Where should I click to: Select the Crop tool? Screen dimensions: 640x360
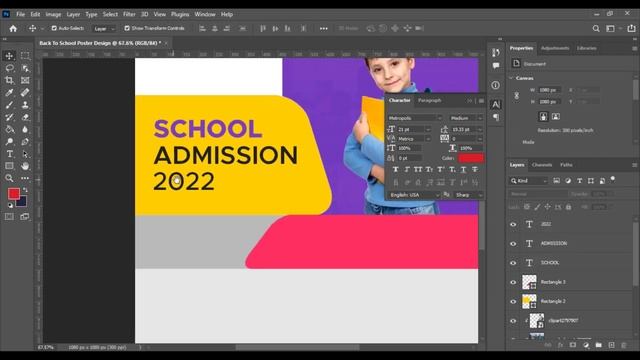[x=9, y=80]
